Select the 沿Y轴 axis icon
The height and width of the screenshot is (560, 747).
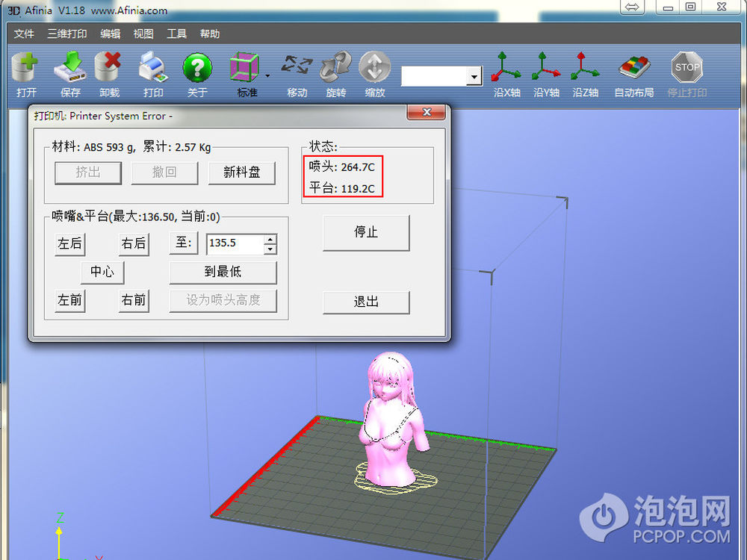(546, 66)
